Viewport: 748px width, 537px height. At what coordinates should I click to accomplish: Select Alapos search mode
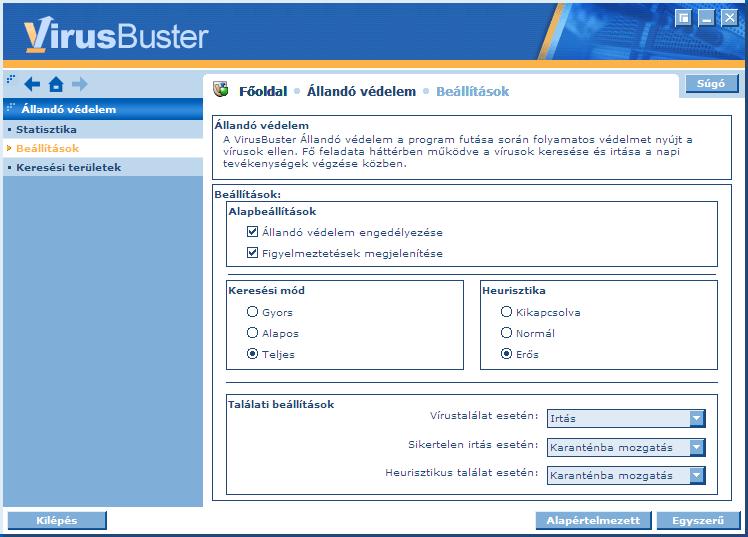252,333
